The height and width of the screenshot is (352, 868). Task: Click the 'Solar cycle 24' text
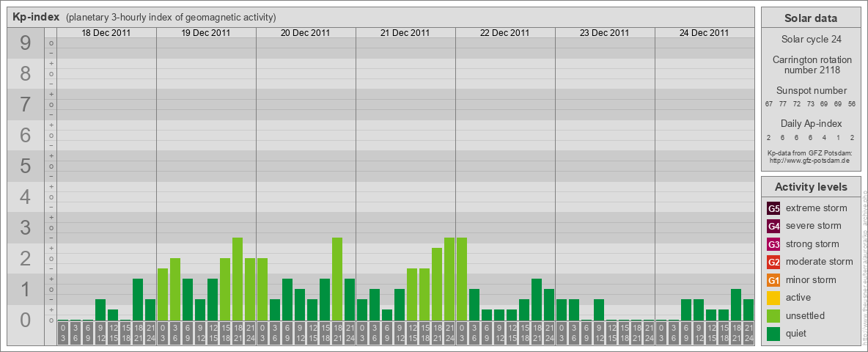[x=810, y=40]
